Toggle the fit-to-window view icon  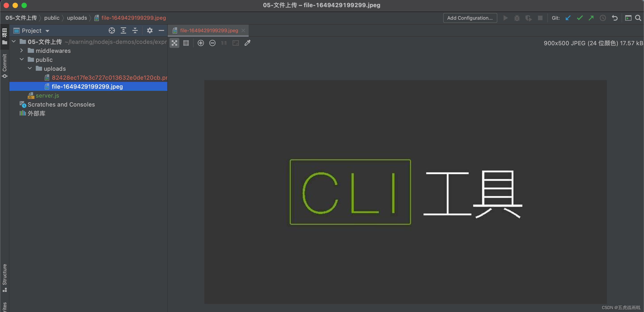coord(236,43)
